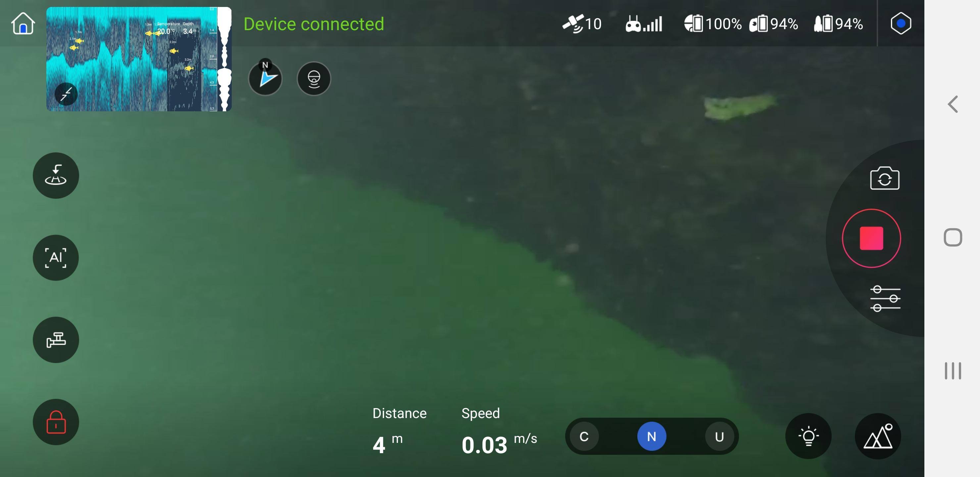Viewport: 980px width, 477px height.
Task: Toggle the drone lights bulb
Action: click(808, 436)
